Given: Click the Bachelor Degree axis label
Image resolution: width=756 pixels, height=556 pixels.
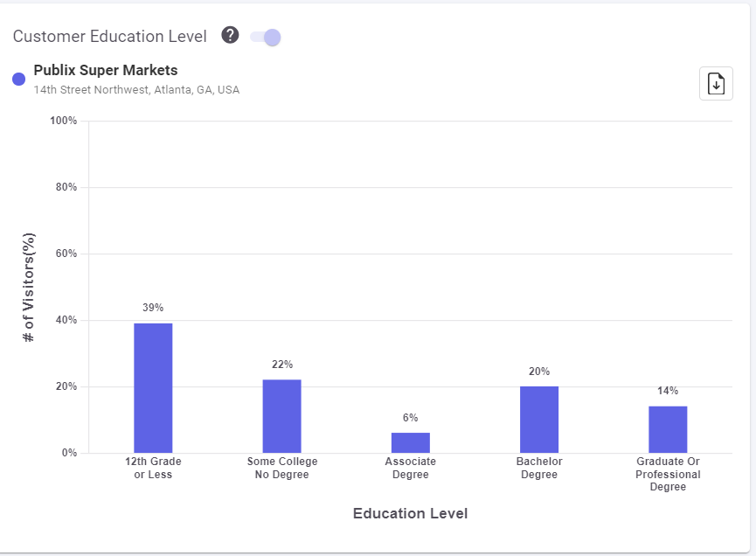Looking at the screenshot, I should pyautogui.click(x=539, y=468).
